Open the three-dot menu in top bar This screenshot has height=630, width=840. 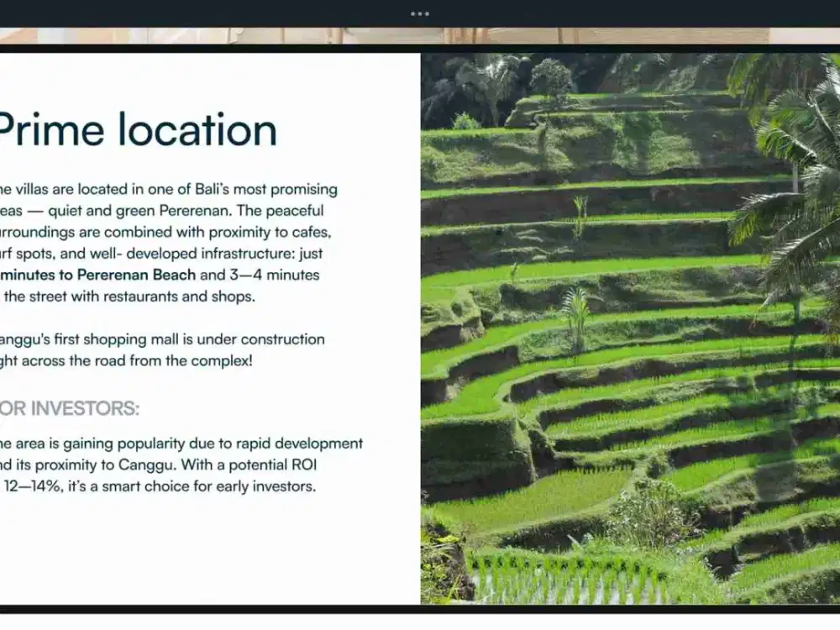(419, 14)
